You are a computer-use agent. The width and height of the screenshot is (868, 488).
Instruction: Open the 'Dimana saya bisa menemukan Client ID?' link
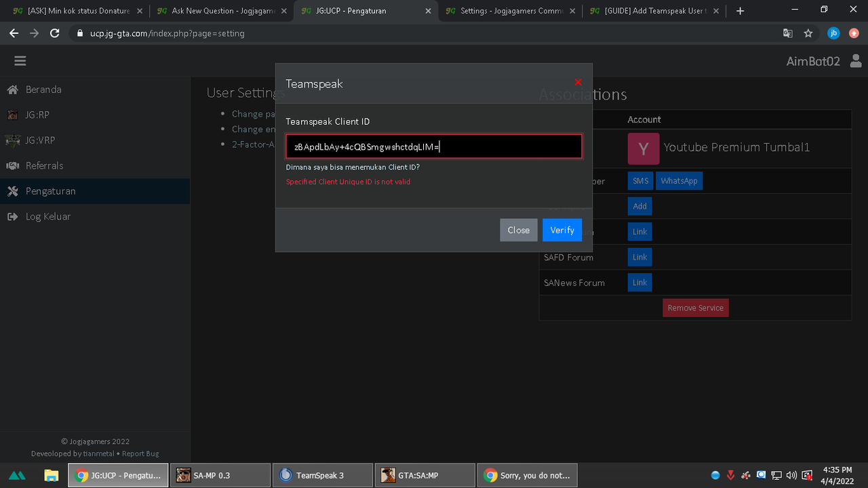(353, 167)
